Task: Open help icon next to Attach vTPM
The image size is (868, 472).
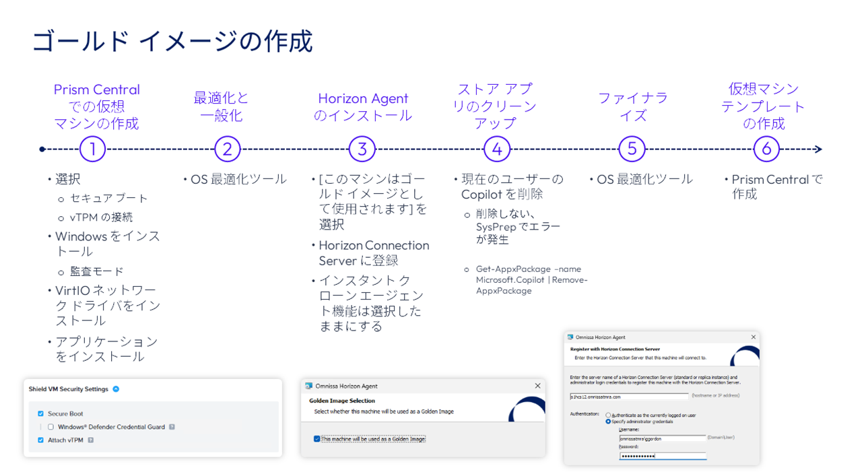Action: 90,440
